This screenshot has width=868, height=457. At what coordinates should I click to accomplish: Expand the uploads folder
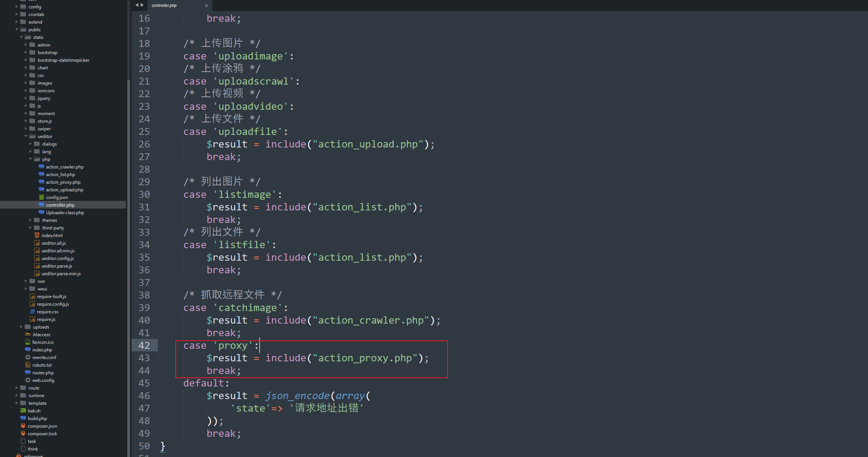pos(21,327)
